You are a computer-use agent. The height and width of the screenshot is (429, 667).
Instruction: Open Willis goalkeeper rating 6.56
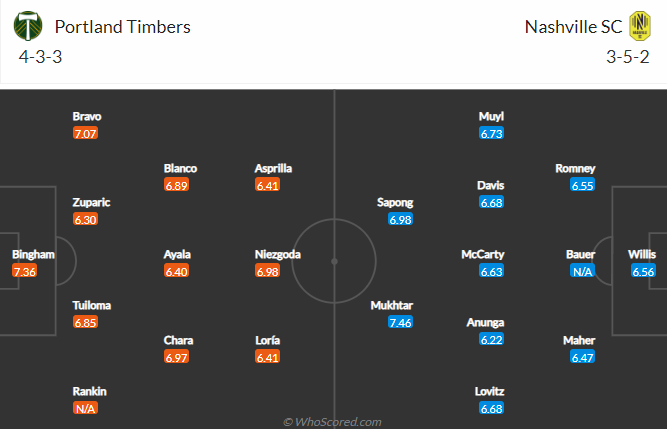coord(643,271)
